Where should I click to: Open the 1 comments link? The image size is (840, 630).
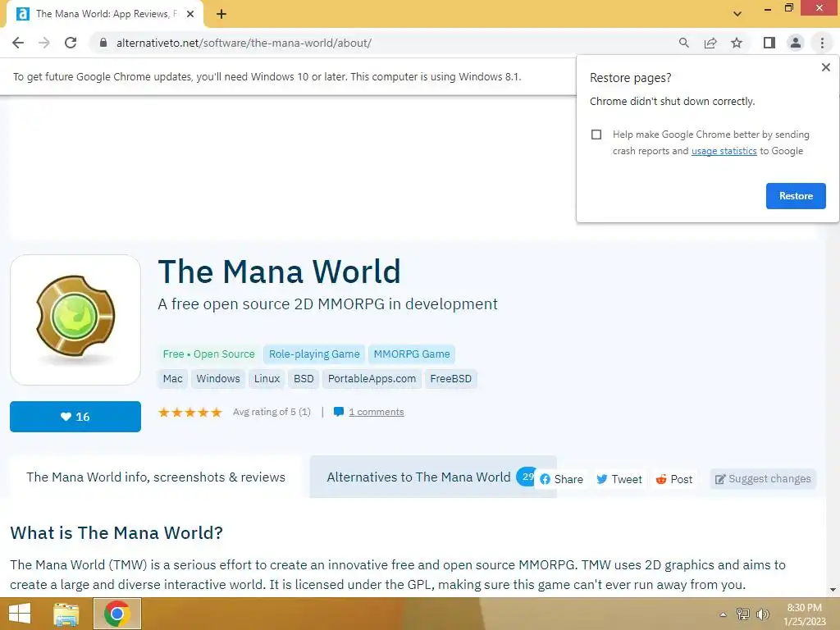376,412
